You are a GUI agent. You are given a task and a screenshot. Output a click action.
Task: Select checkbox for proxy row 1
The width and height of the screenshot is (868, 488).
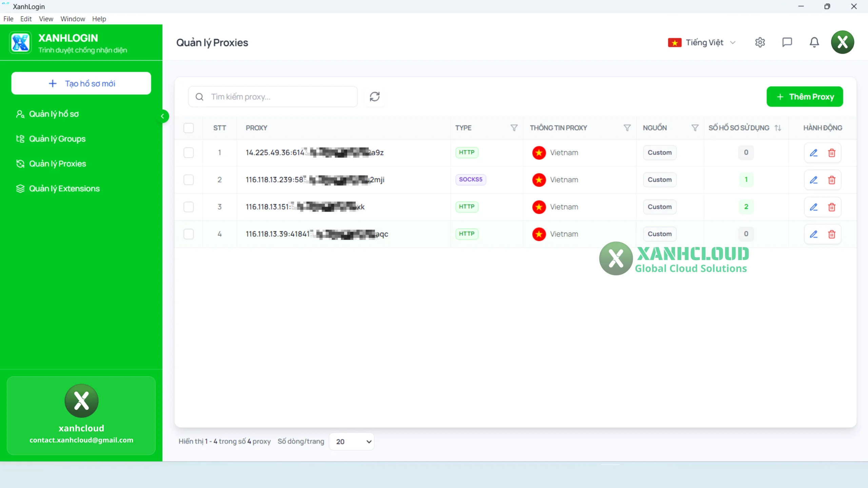[189, 152]
